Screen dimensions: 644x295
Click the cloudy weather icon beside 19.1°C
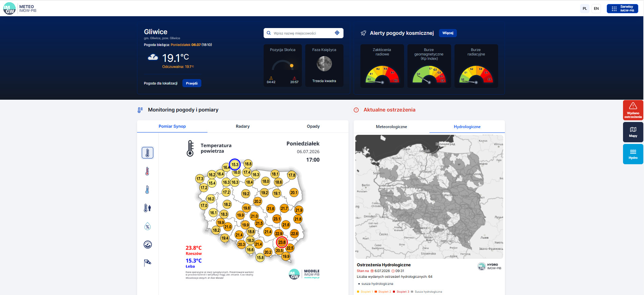tap(153, 57)
